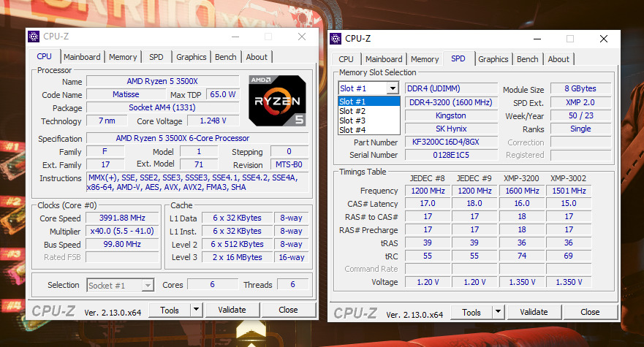Open the Mainboard tab in the left CPU-Z window

point(82,57)
